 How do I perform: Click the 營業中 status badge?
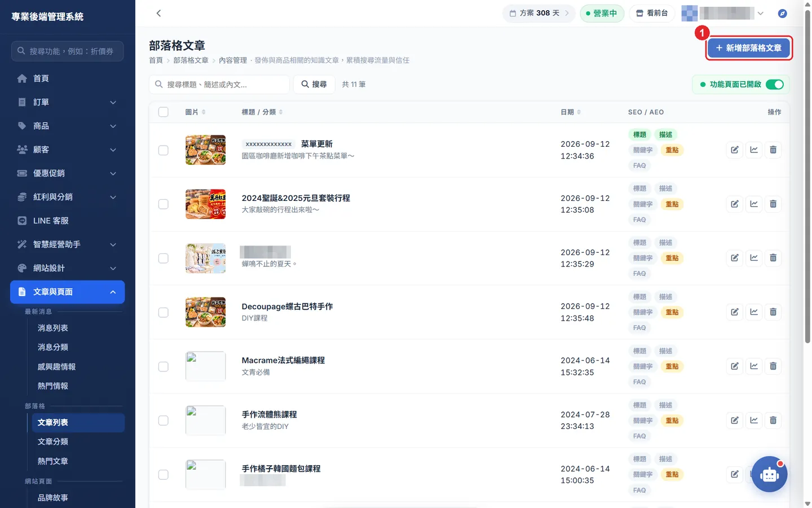pyautogui.click(x=602, y=13)
